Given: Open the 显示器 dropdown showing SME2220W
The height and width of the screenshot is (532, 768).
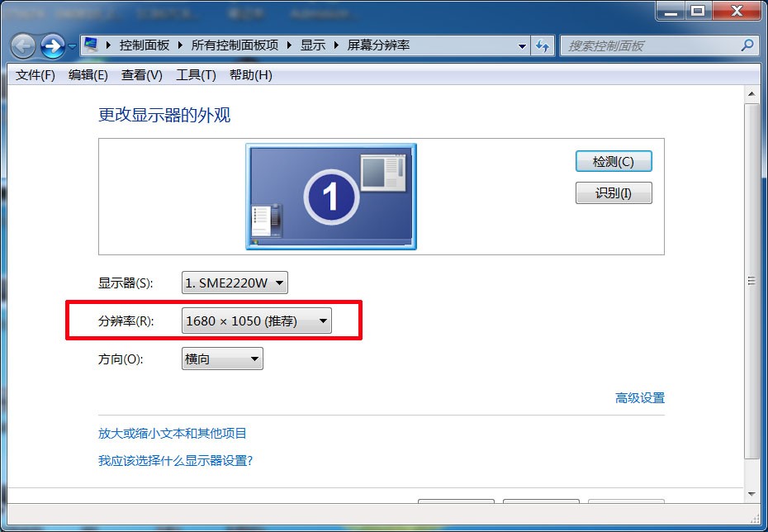Looking at the screenshot, I should tap(235, 283).
